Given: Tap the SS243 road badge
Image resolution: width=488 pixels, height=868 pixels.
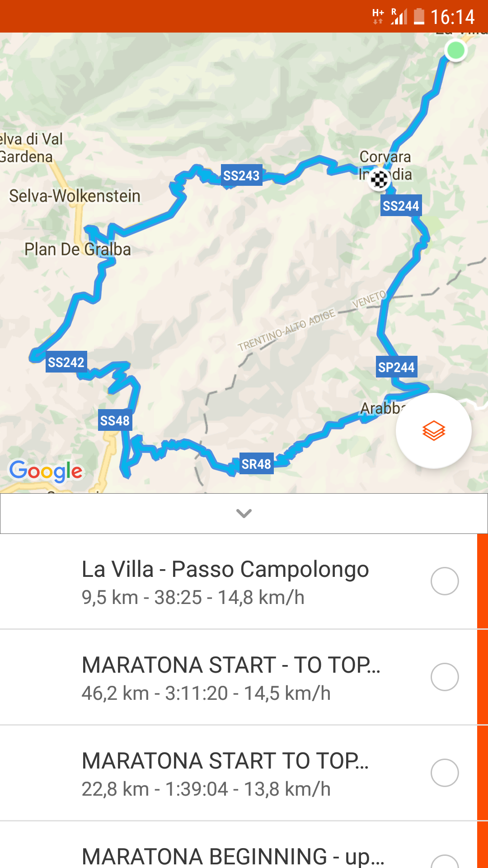Looking at the screenshot, I should (241, 175).
